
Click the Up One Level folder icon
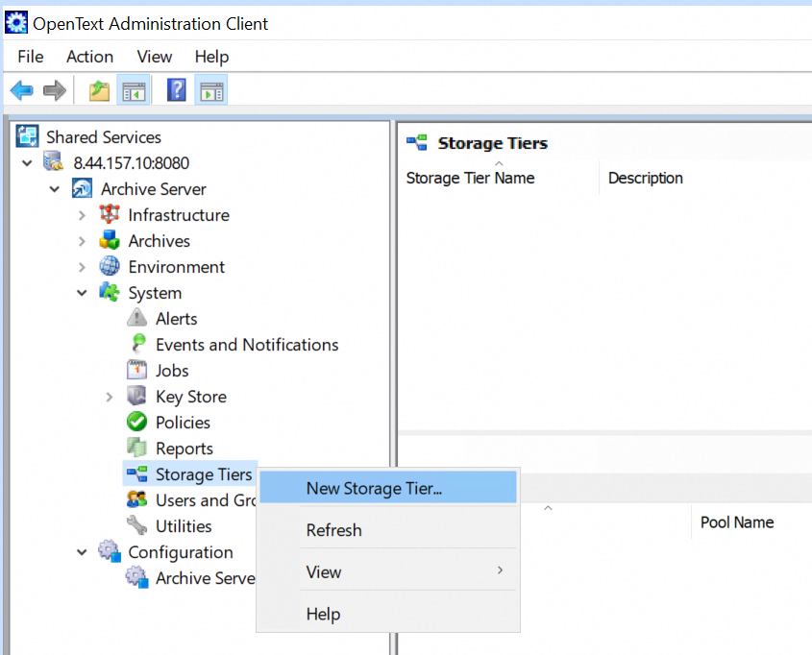[x=99, y=90]
